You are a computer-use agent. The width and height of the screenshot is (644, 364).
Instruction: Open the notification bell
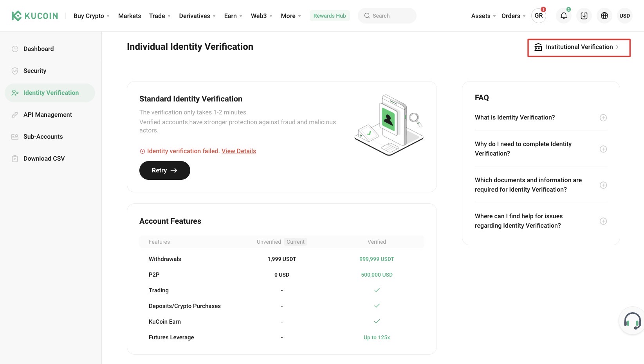click(x=564, y=16)
